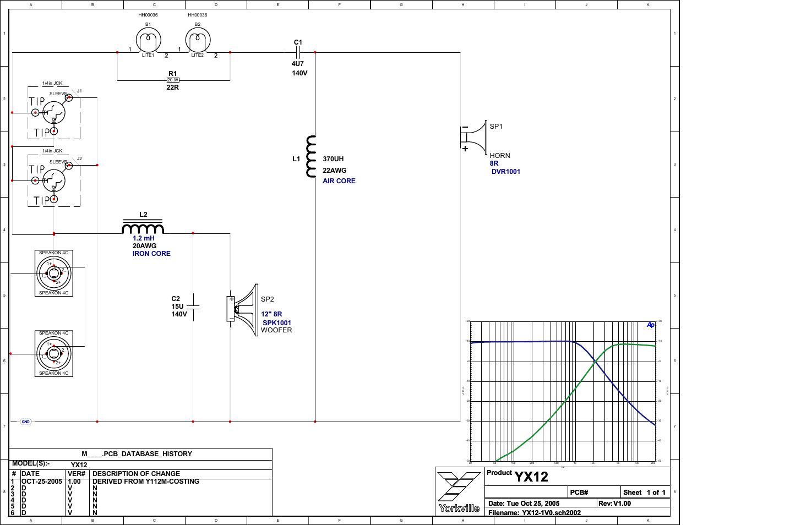Click the SPK1001 part number
The height and width of the screenshot is (525, 812).
point(277,323)
